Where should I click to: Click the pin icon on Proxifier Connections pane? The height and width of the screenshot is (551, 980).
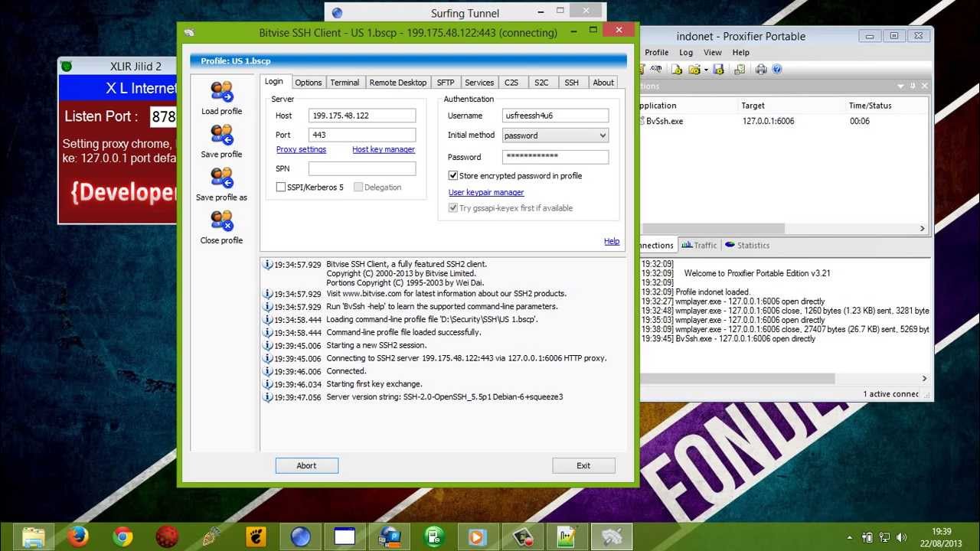[x=913, y=86]
